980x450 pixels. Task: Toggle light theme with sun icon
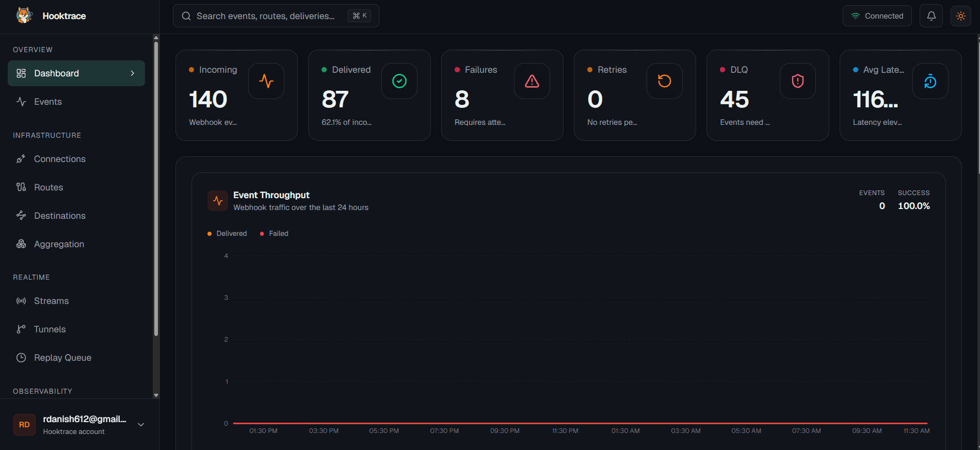pyautogui.click(x=961, y=16)
